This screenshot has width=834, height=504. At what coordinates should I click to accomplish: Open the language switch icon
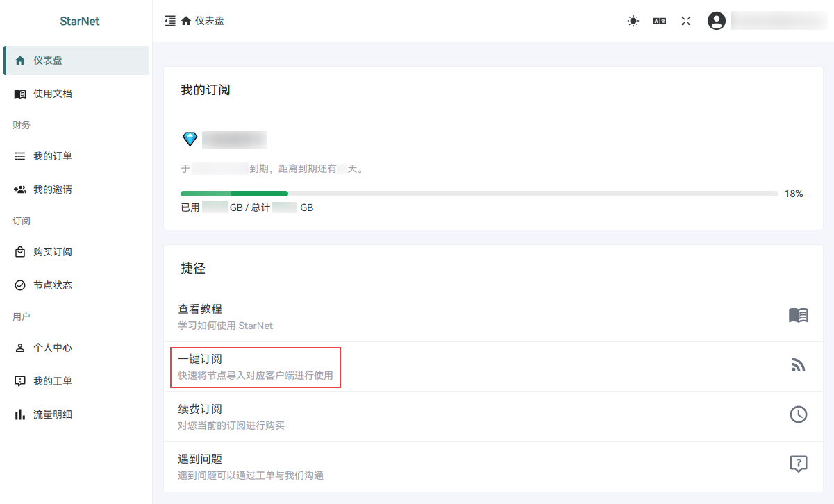pos(659,21)
